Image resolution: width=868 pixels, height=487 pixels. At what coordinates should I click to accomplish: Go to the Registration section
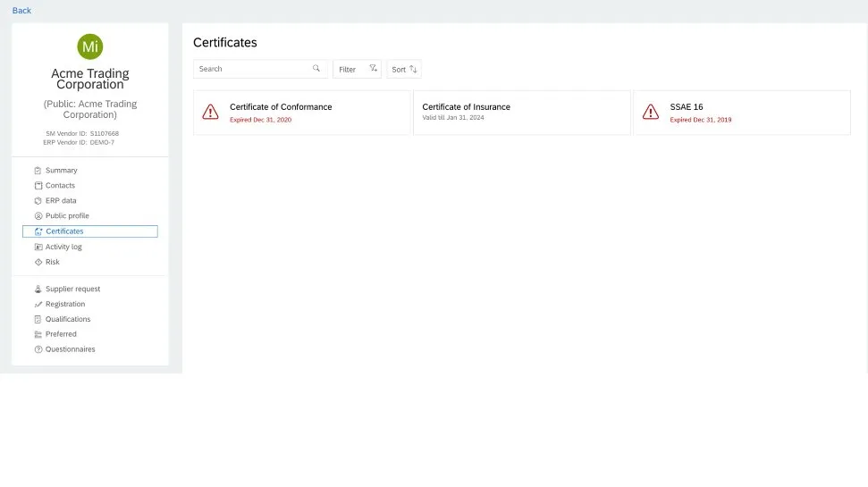pyautogui.click(x=65, y=304)
